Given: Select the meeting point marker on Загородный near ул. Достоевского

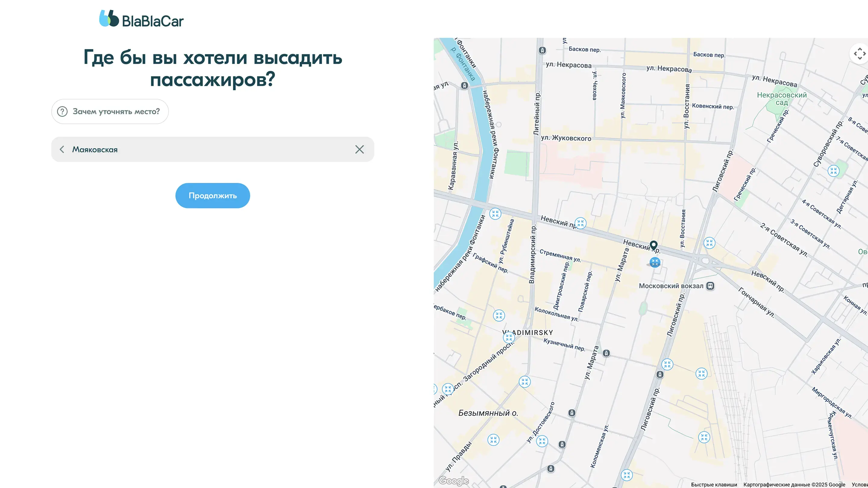Looking at the screenshot, I should pyautogui.click(x=525, y=382).
